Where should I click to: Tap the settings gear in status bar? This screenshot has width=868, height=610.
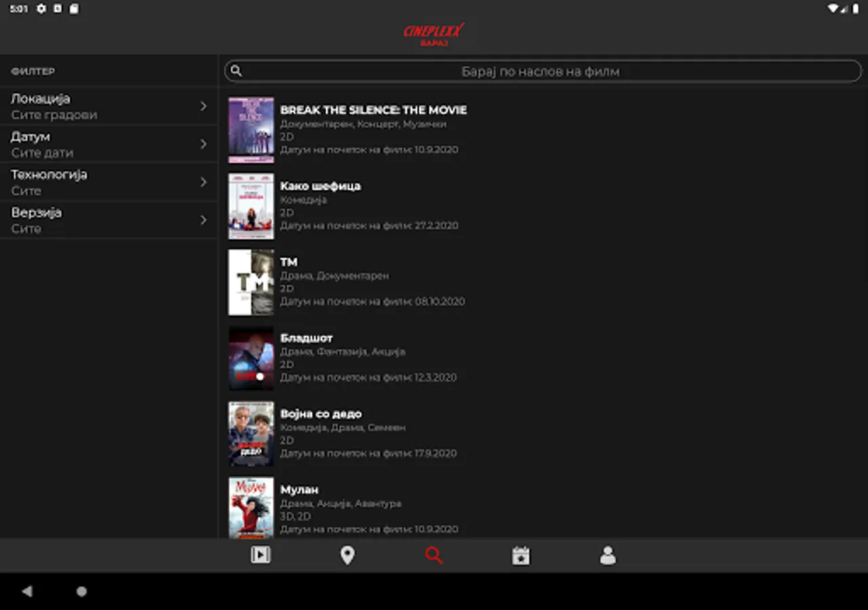tap(41, 9)
